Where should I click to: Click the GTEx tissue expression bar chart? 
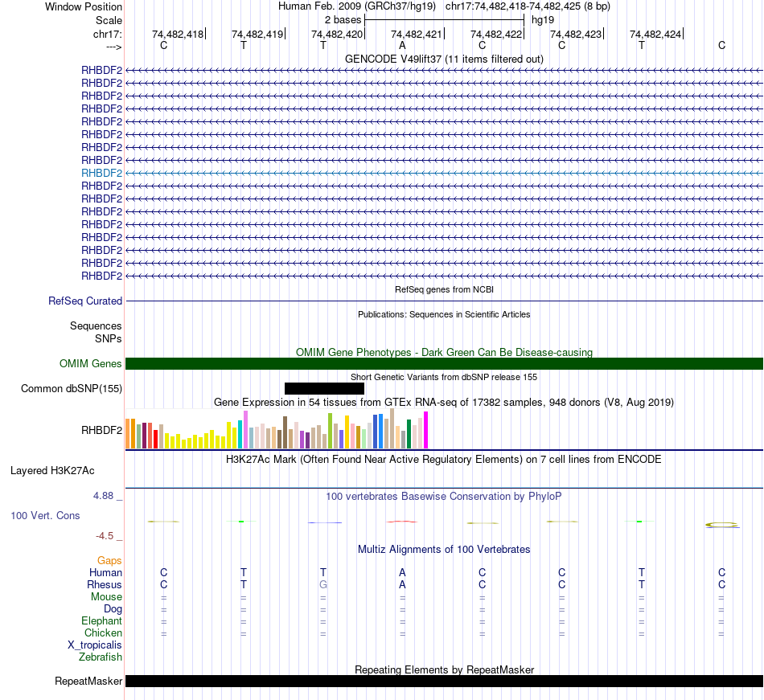[x=277, y=429]
